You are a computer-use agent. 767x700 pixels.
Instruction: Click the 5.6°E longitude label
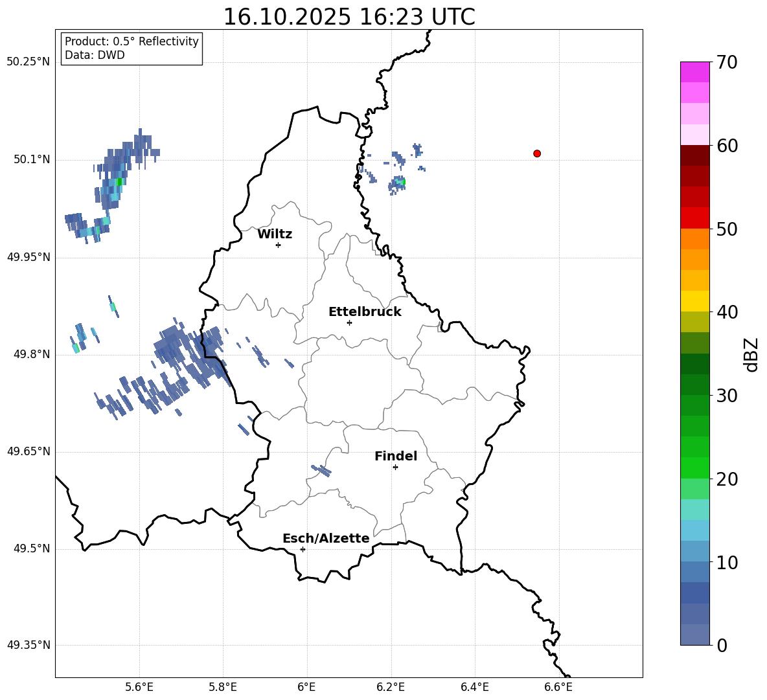point(139,687)
